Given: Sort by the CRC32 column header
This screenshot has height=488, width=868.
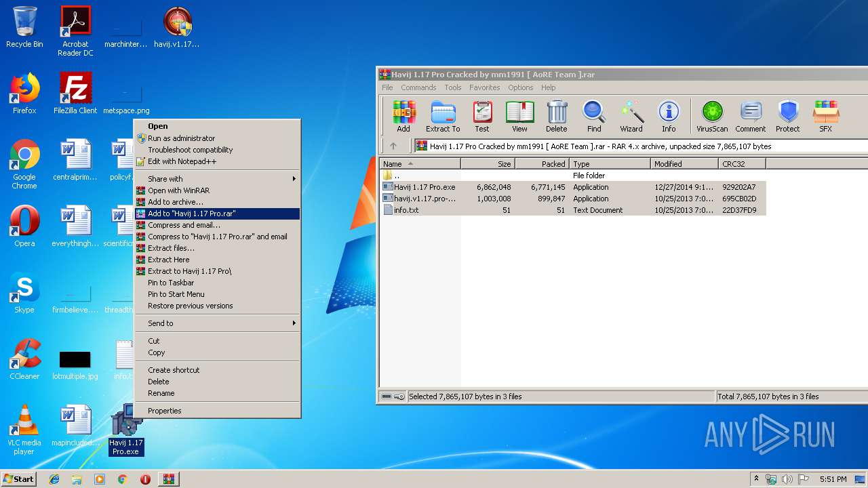Looking at the screenshot, I should point(743,163).
